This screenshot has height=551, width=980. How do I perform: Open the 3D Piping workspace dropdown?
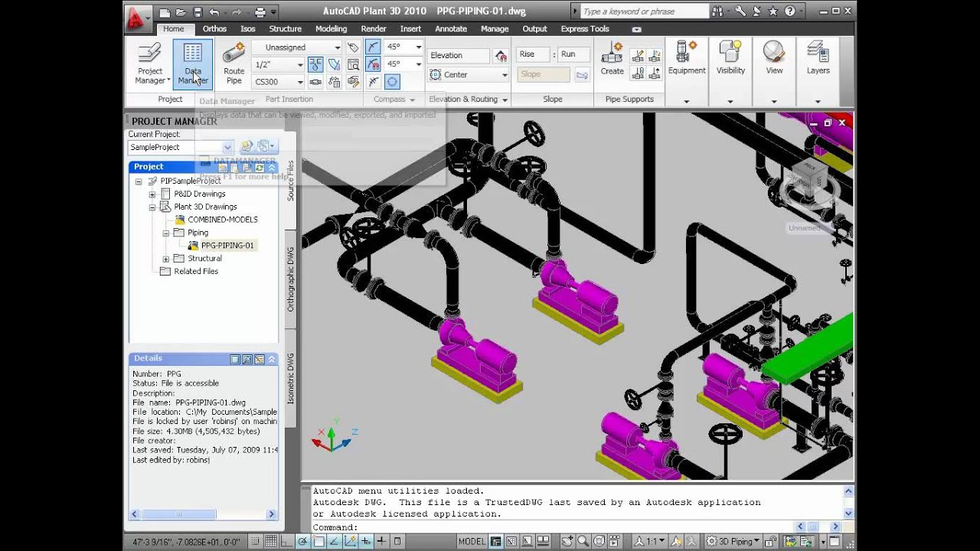tap(731, 541)
